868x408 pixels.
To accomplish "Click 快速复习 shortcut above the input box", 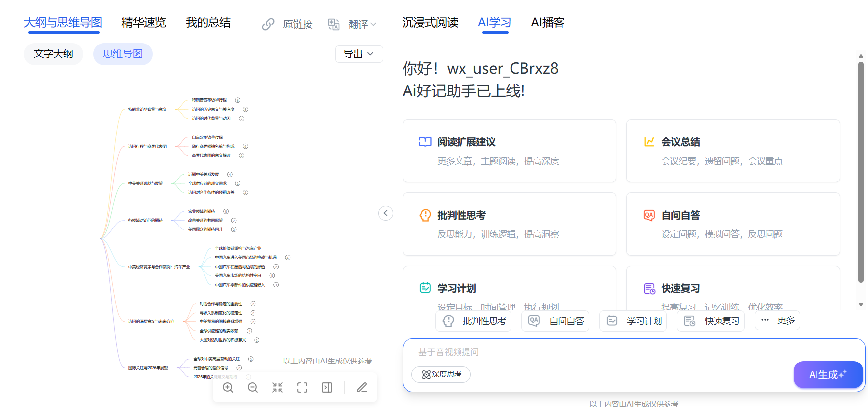I will click(711, 321).
